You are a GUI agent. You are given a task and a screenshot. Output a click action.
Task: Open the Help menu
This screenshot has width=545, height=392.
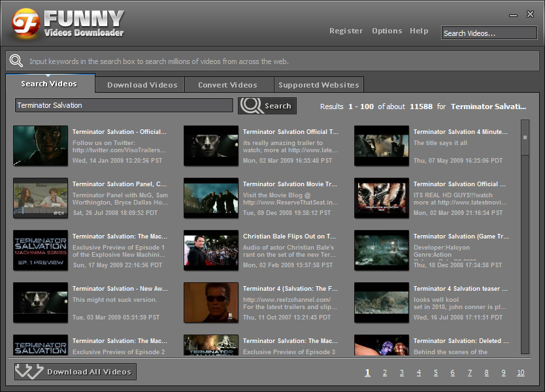[x=419, y=31]
